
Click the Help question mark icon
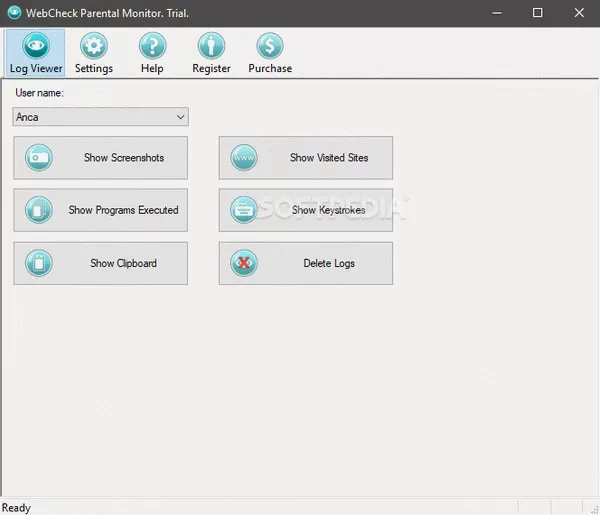pos(152,46)
